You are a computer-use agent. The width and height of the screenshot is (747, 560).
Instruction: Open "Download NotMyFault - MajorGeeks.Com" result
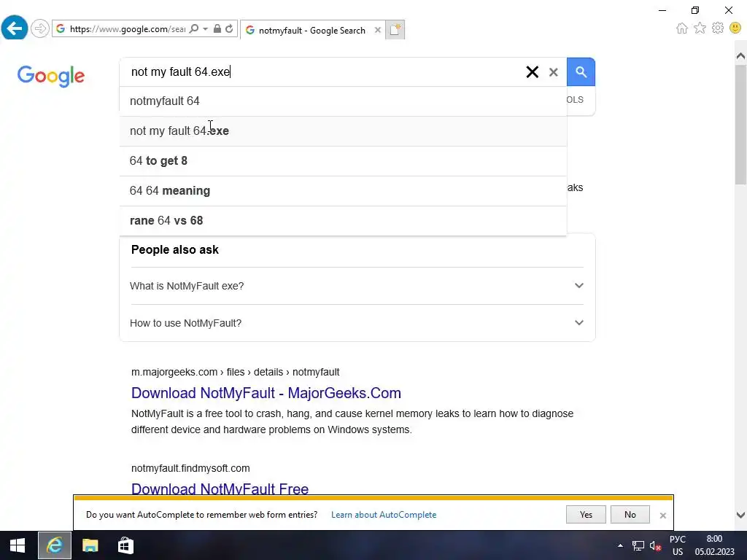click(266, 393)
